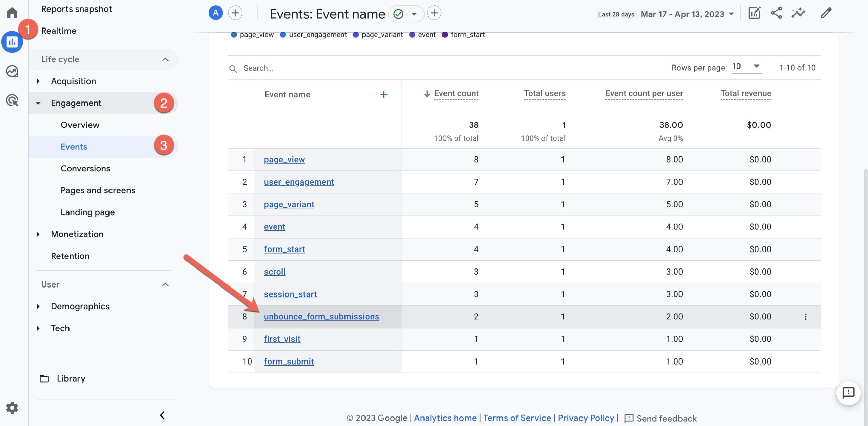The height and width of the screenshot is (426, 868).
Task: Edit report with pencil icon
Action: pos(826,13)
